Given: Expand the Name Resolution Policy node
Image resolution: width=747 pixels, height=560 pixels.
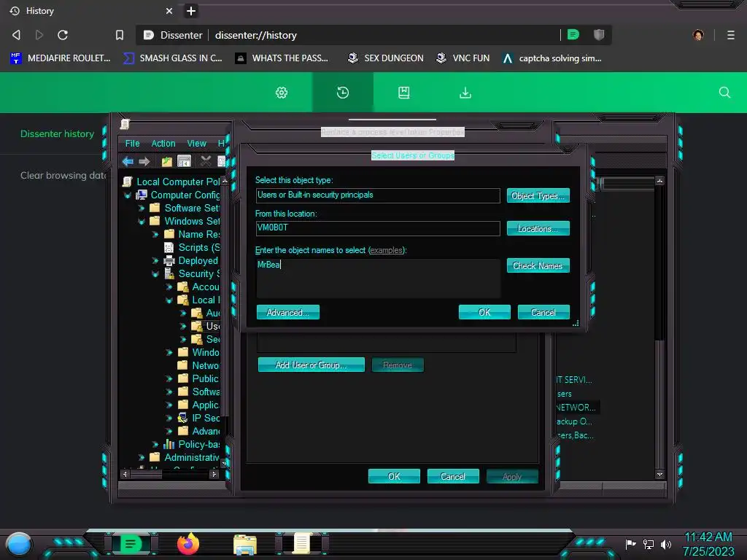Looking at the screenshot, I should tap(155, 234).
